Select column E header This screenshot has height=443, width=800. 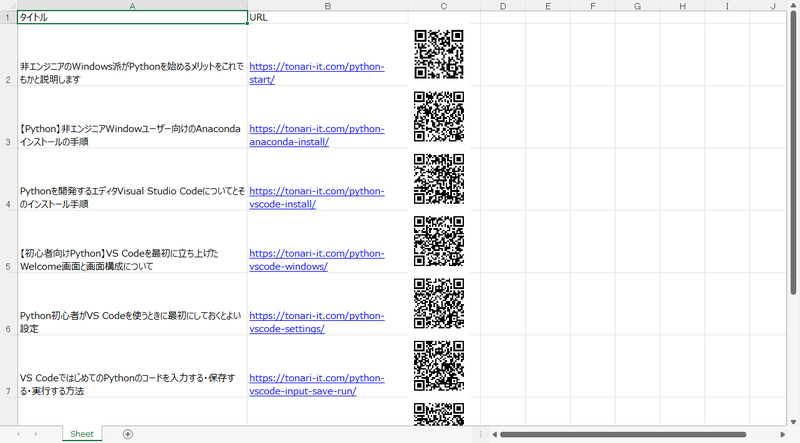[x=548, y=6]
